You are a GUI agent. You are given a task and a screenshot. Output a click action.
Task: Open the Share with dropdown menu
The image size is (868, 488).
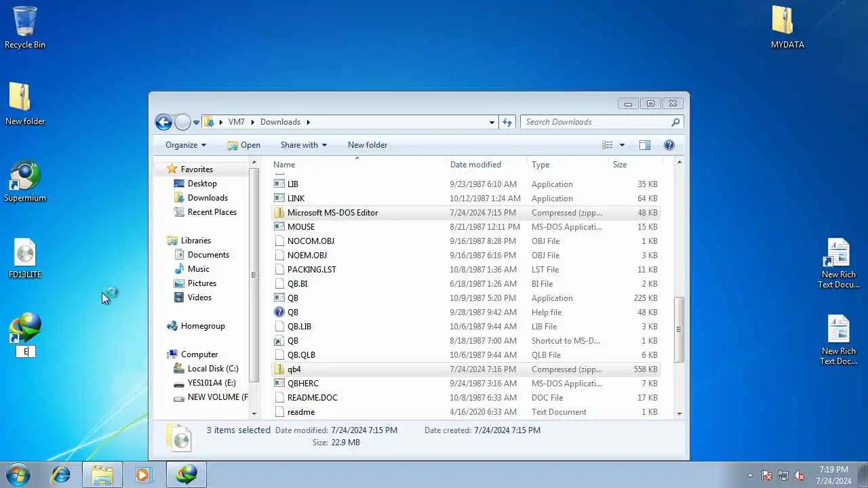(304, 145)
